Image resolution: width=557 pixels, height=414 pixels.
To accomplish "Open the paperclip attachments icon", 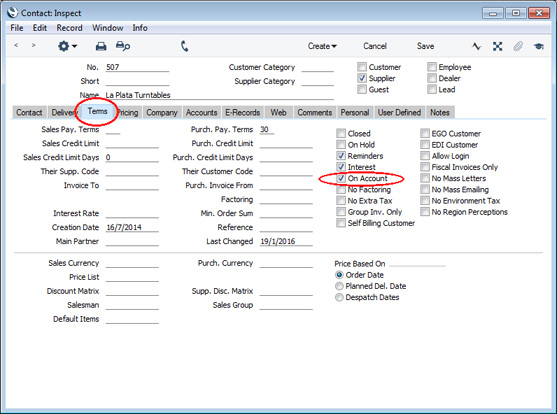I will pos(518,46).
